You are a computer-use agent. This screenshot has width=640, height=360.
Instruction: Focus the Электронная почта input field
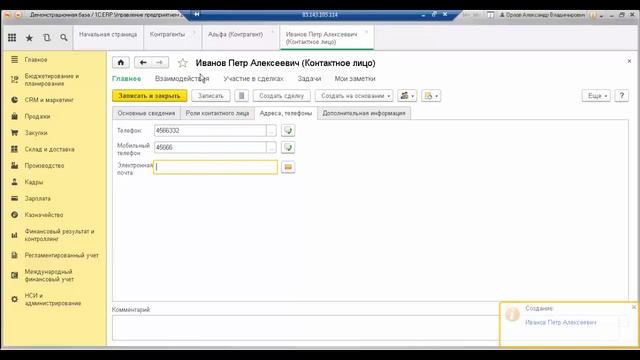(x=216, y=167)
